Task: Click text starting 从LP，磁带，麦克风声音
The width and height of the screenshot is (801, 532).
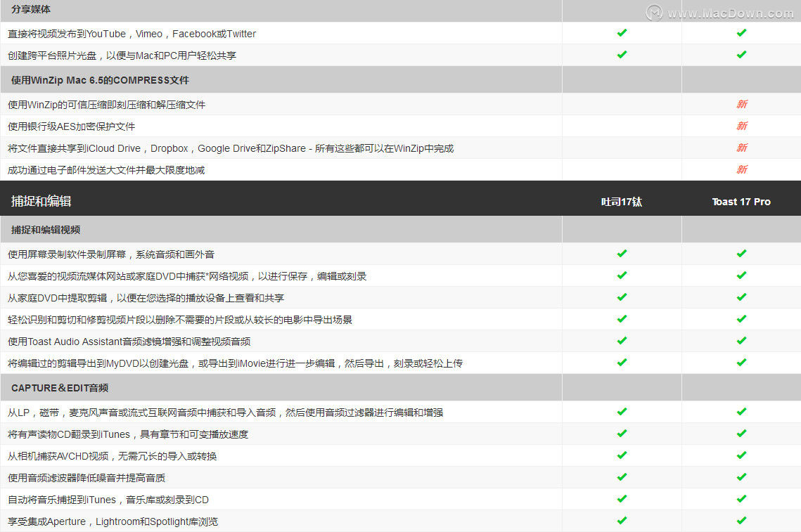Action: tap(225, 413)
